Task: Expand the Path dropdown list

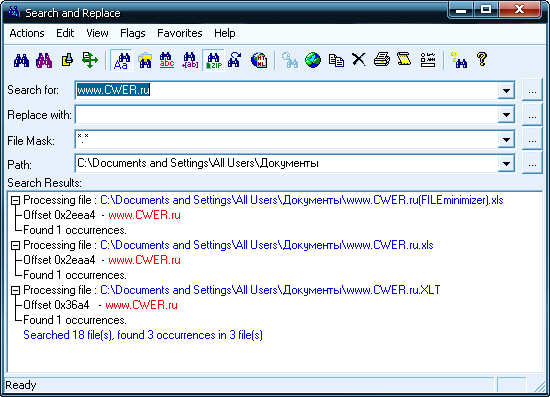Action: click(x=506, y=164)
